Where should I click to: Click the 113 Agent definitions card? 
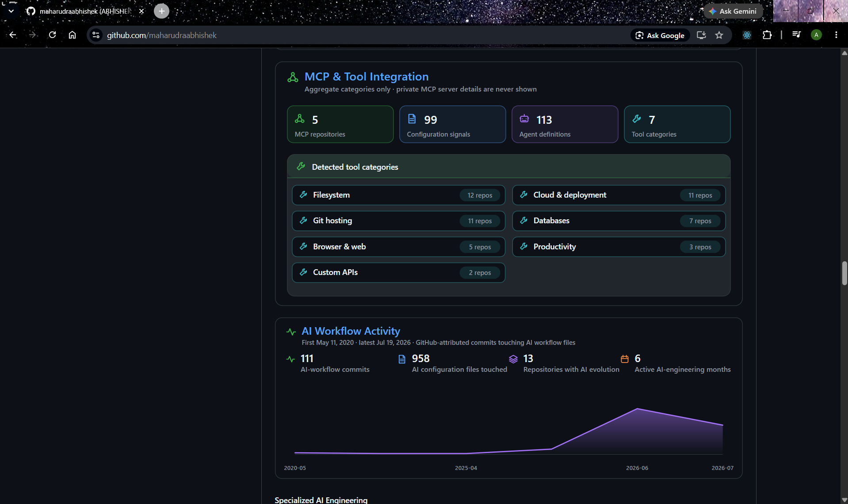coord(565,124)
